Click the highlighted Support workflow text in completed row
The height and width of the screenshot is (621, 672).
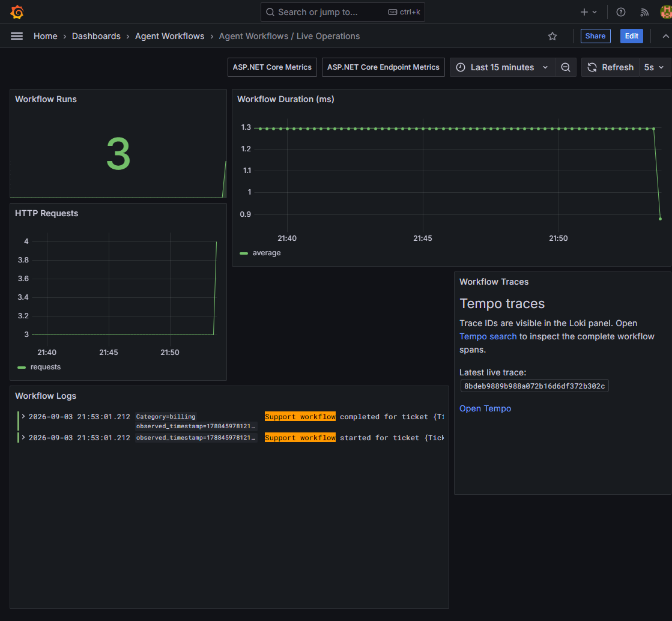(300, 417)
